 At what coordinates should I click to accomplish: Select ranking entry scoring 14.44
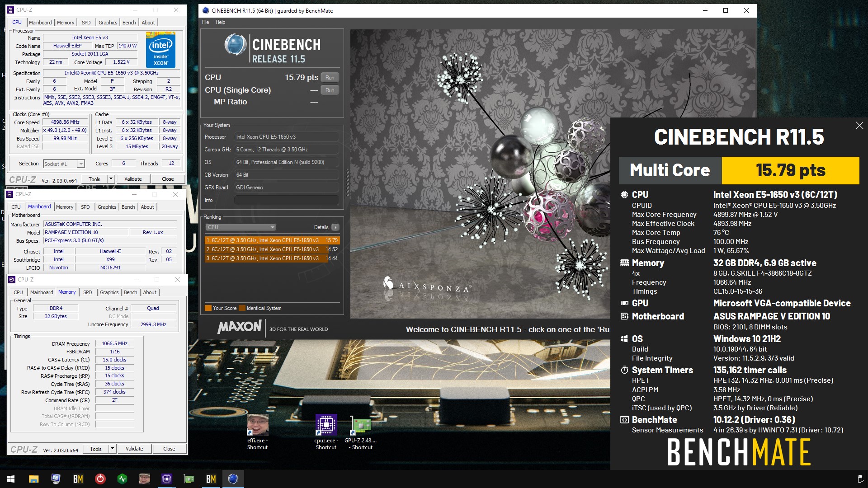[x=272, y=258]
